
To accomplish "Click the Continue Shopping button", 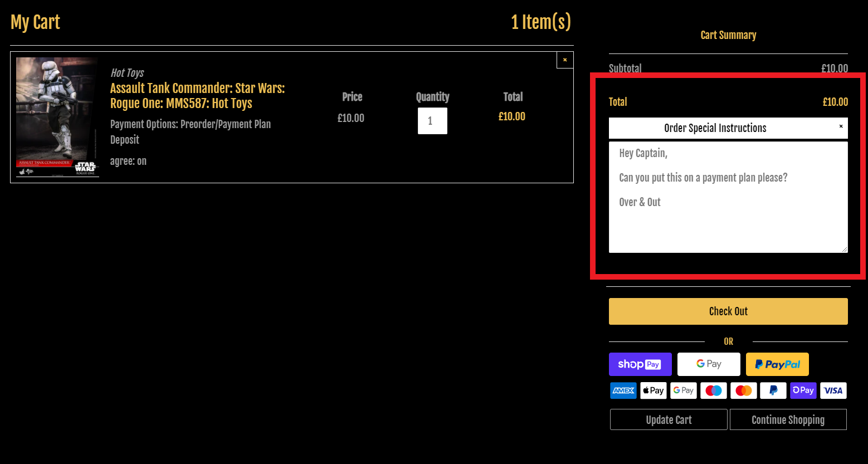I will click(788, 419).
